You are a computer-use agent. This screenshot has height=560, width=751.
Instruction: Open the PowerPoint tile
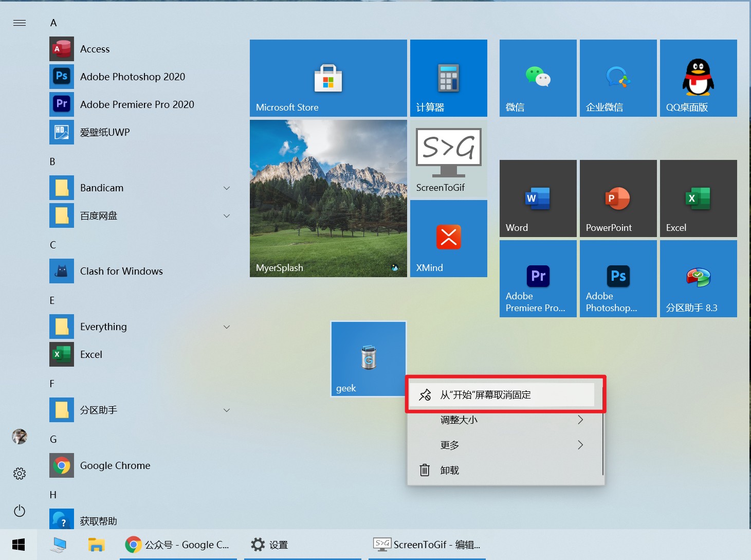click(618, 198)
